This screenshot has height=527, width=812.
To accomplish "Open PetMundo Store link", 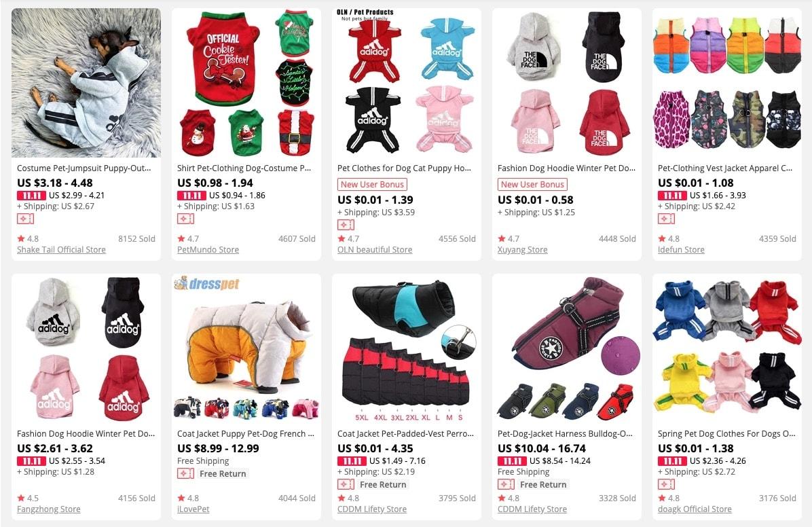I will click(x=208, y=249).
